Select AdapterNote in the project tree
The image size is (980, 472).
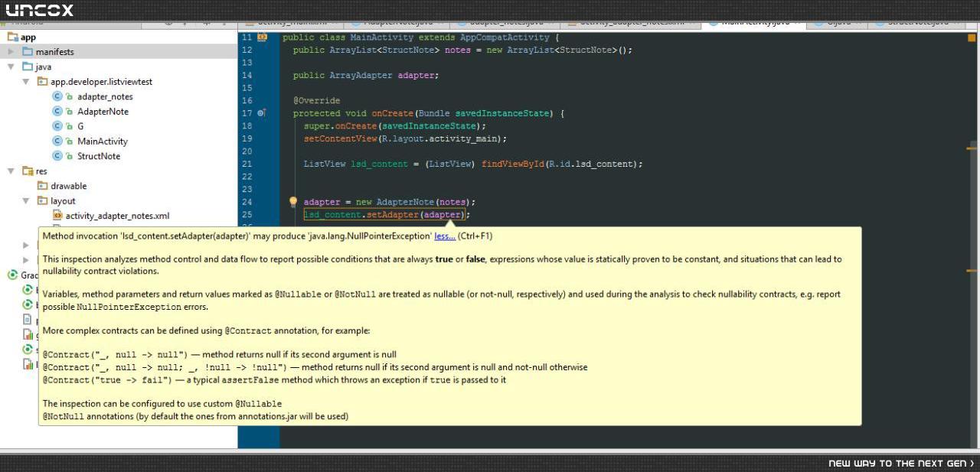click(103, 112)
